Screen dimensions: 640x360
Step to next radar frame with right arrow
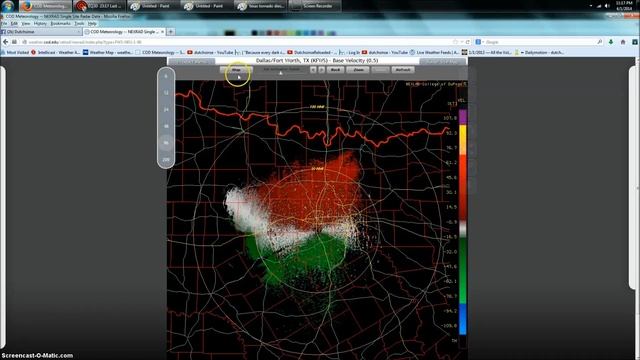tap(322, 70)
